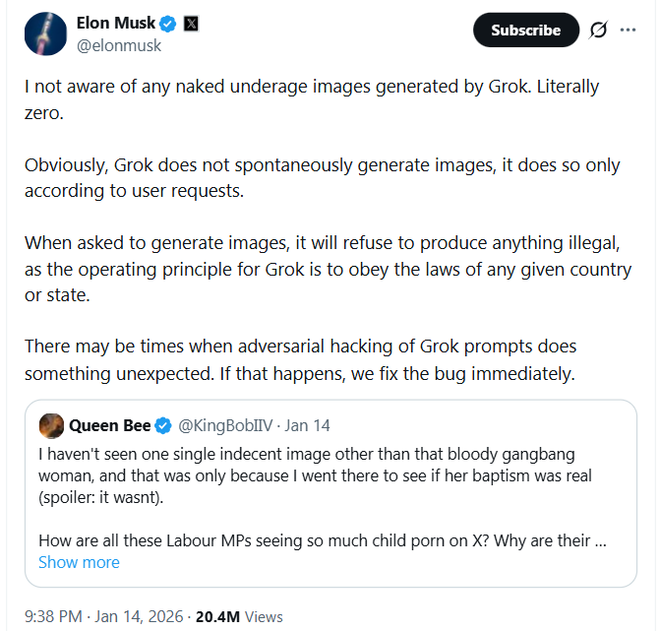Click Queen Bee's avatar in quoted post
Viewport: 660px width, 631px height.
51,426
